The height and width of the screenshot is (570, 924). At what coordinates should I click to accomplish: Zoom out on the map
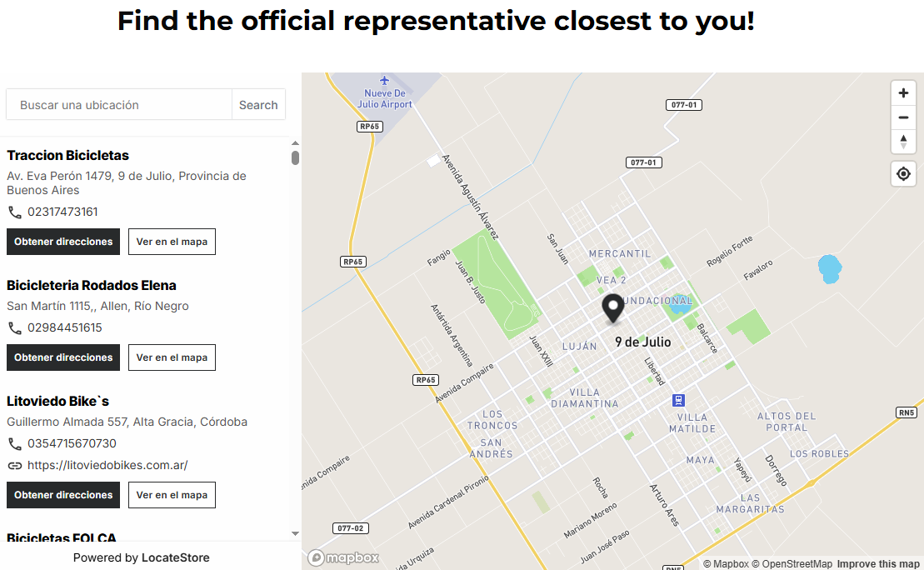point(903,117)
